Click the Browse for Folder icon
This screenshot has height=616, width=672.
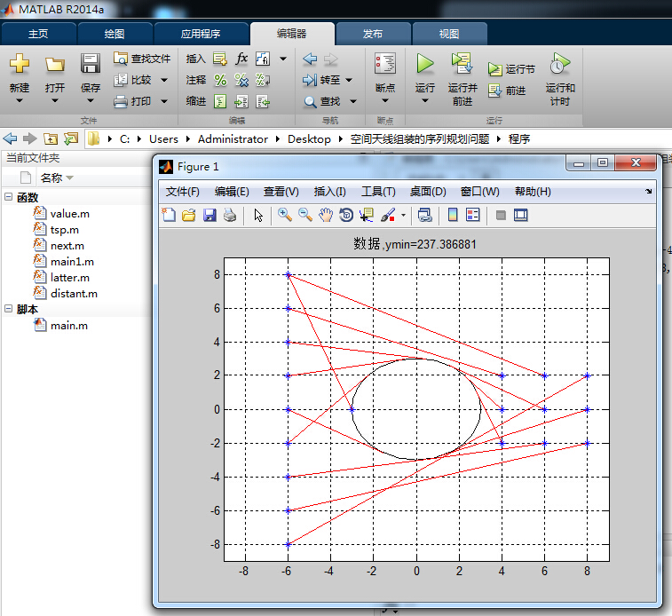[71, 138]
